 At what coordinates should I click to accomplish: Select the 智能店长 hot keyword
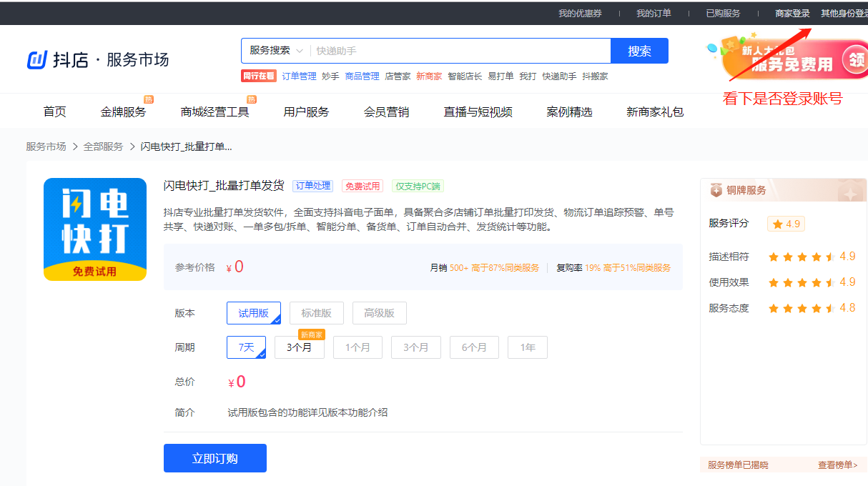[x=465, y=76]
